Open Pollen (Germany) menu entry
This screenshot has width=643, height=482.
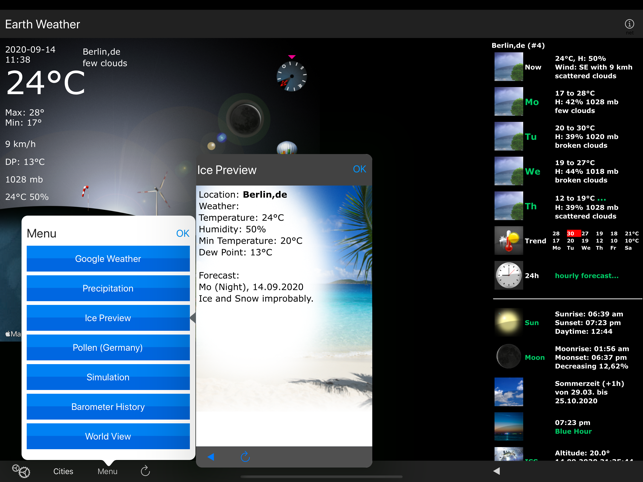point(108,347)
